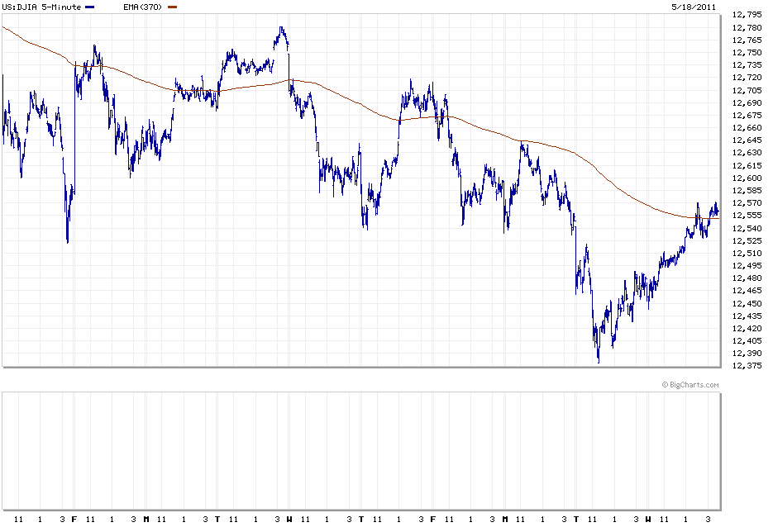This screenshot has width=773, height=532.
Task: Select the 12,420 y-axis value
Action: tap(747, 328)
